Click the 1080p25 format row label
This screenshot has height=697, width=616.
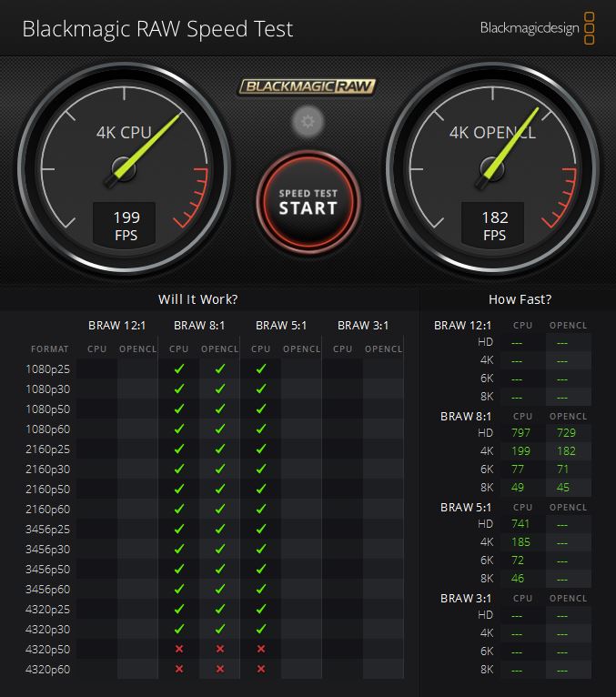48,369
